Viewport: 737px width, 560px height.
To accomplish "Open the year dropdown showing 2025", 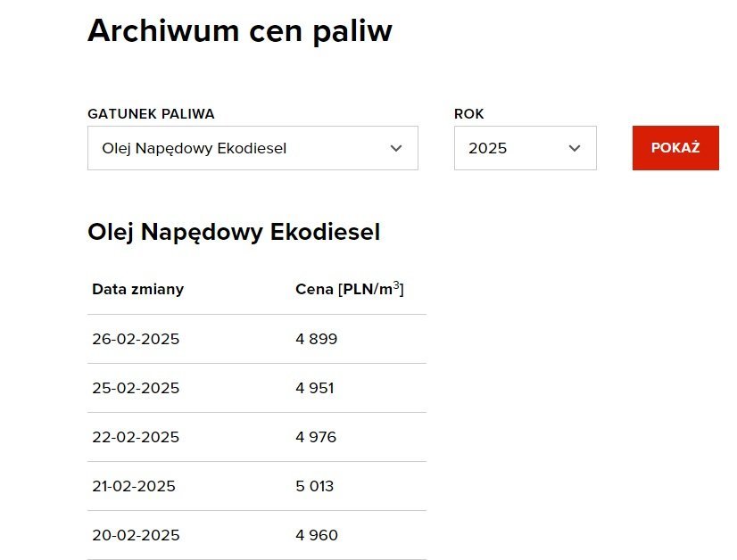I will (525, 148).
